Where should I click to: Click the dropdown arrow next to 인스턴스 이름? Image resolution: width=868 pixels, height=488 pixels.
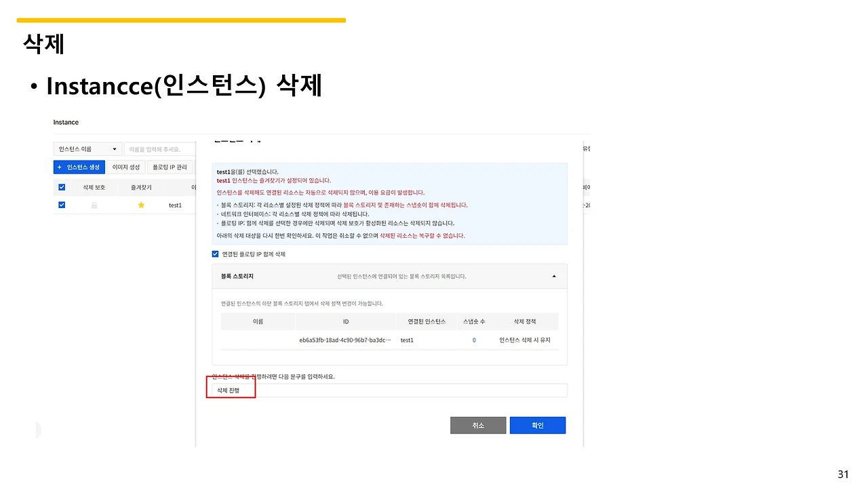click(114, 148)
